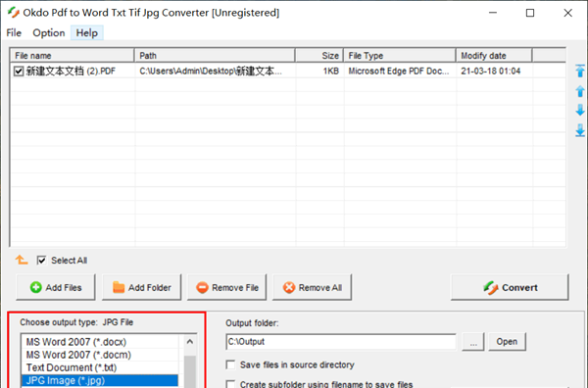
Task: Click the Remove All button
Action: [x=312, y=287]
